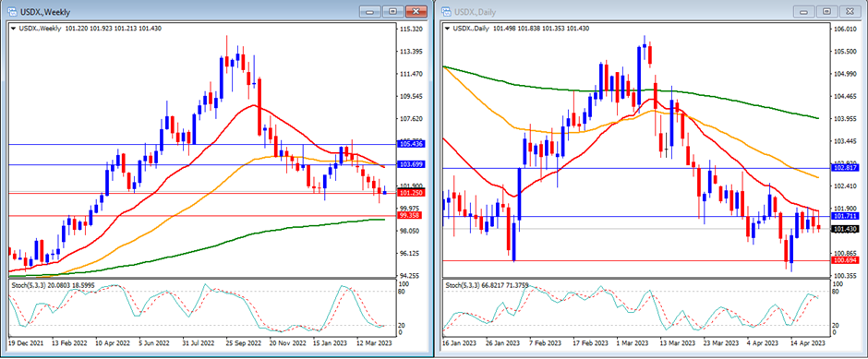Minimize the USDX Daily chart window
Viewport: 868px width, 359px height.
pos(804,12)
